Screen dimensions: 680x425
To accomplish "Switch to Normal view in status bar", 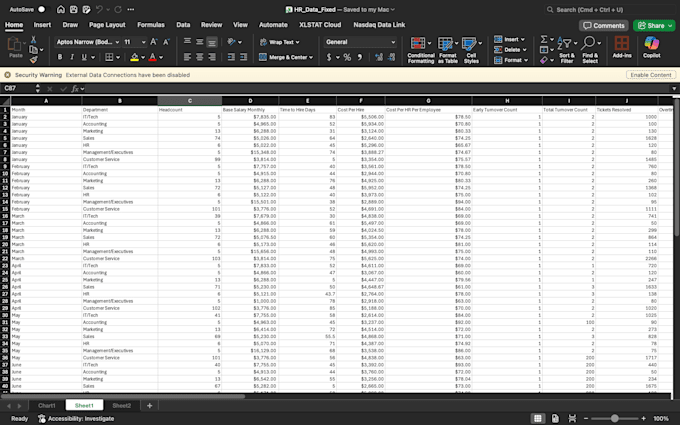I will [538, 418].
